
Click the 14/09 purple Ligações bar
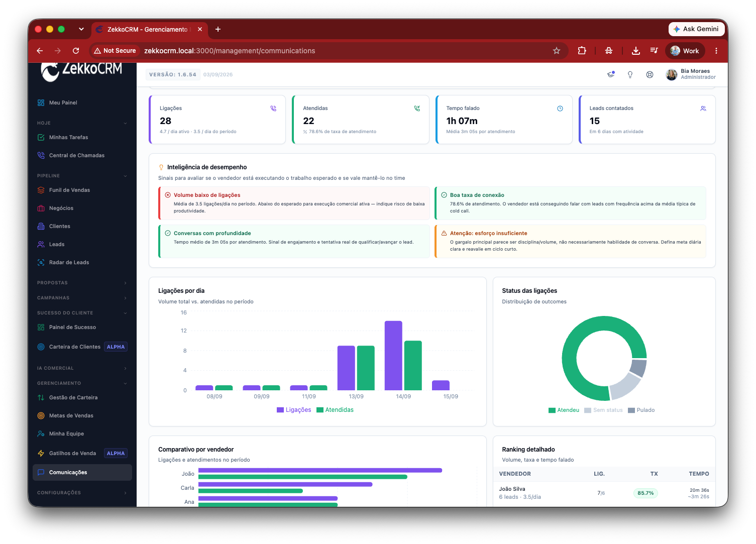393,356
